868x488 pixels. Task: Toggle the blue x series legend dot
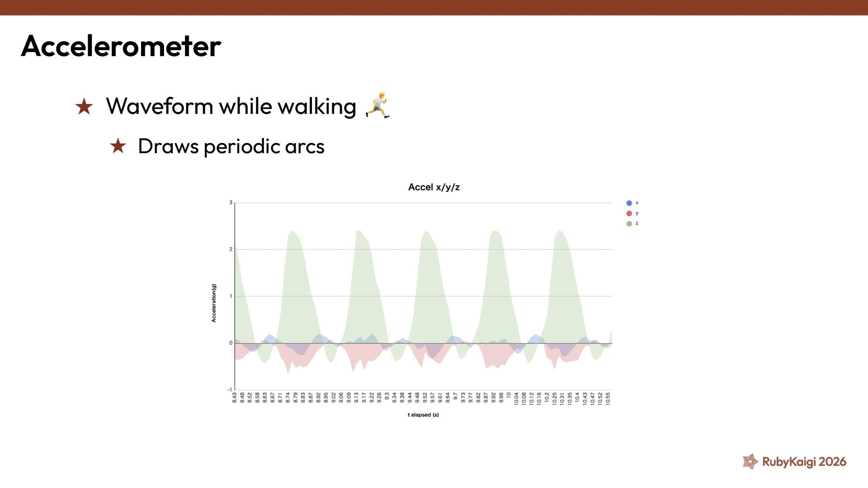[629, 203]
